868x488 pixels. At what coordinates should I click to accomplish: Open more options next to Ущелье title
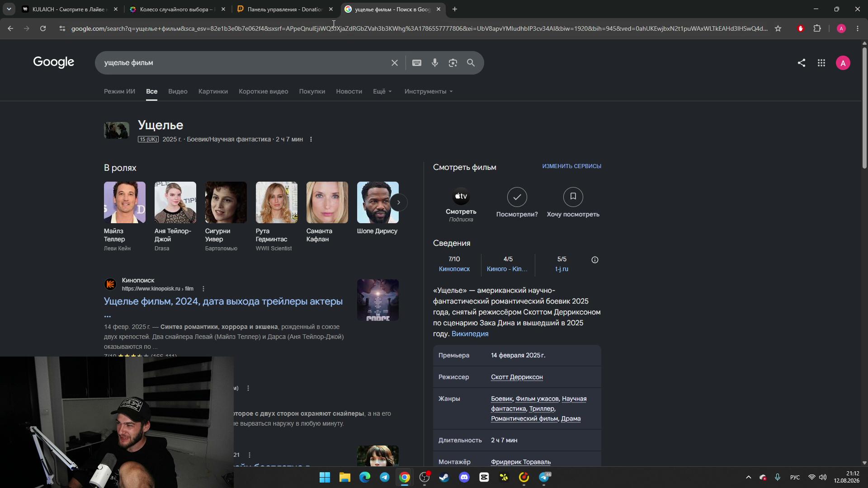(311, 139)
